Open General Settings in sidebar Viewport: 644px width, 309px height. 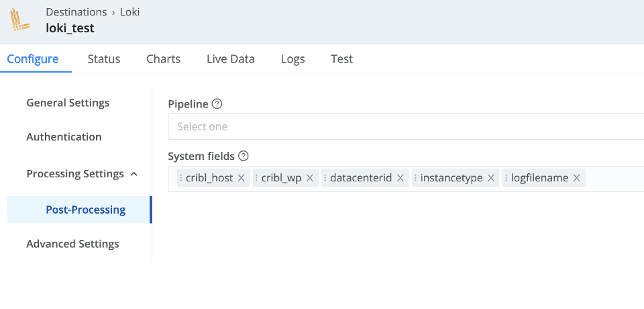[68, 103]
